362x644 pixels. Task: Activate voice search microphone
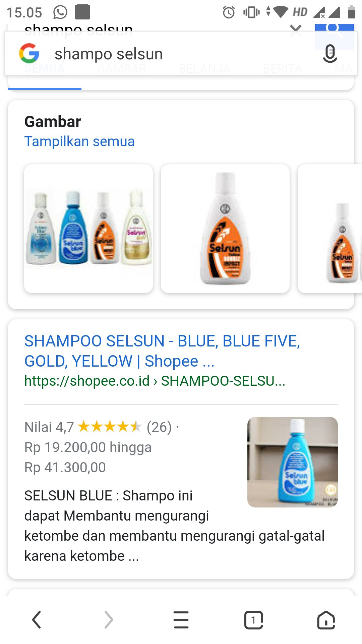tap(330, 54)
